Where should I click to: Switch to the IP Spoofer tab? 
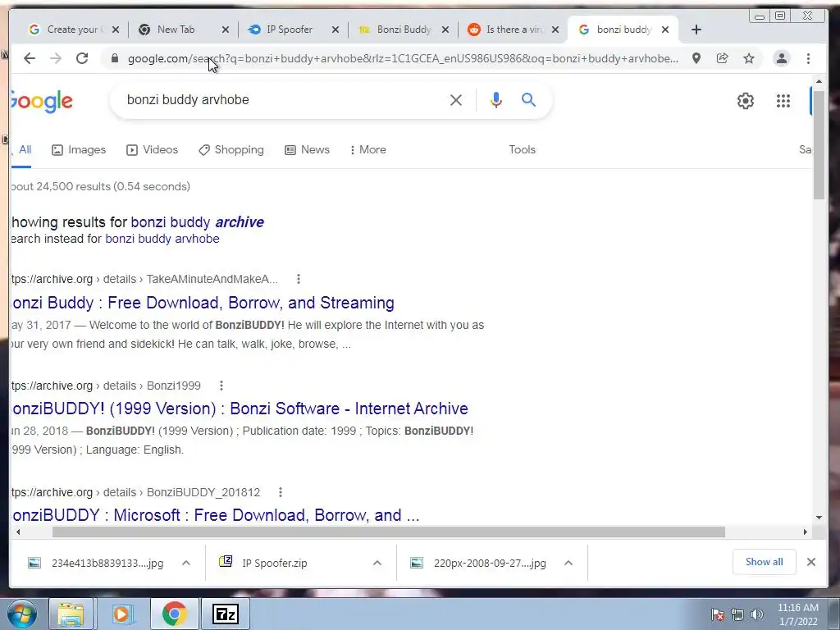point(290,30)
